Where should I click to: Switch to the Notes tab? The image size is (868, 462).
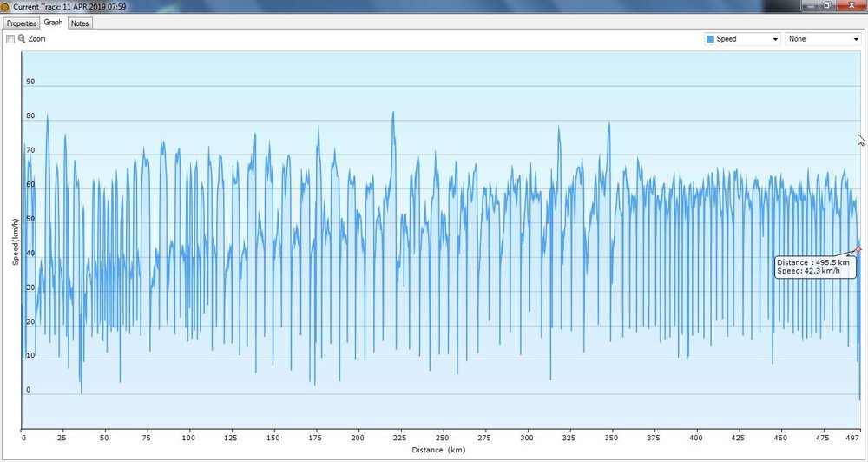click(80, 23)
